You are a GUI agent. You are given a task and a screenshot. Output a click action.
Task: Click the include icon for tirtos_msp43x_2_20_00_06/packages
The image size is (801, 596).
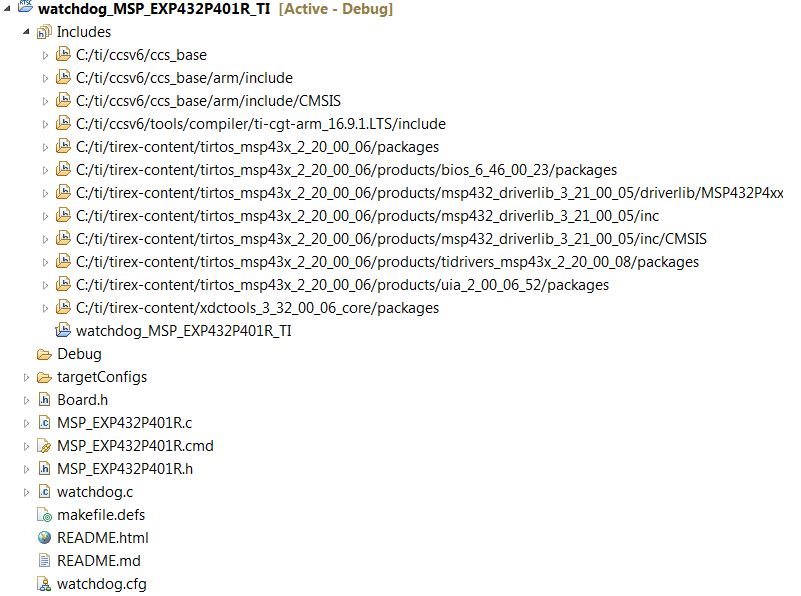coord(63,146)
